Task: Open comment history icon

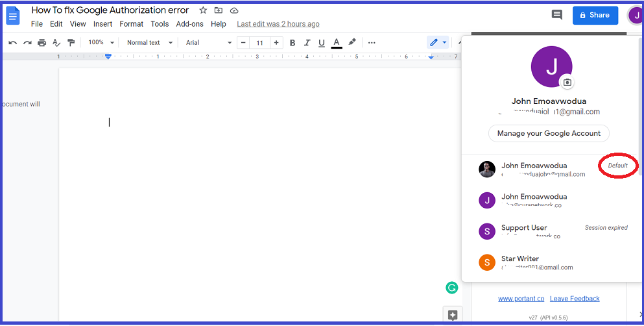Action: click(x=557, y=15)
